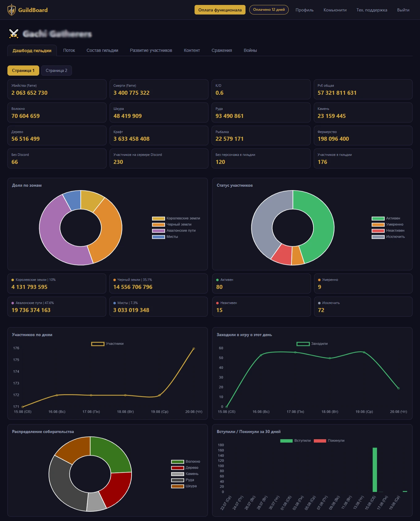Toggle the Волокно legend swatch

(178, 462)
